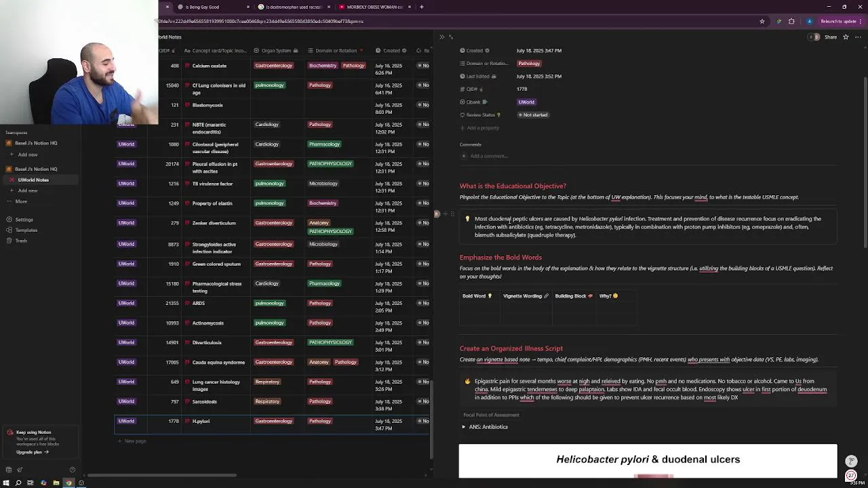The image size is (868, 488).
Task: Click Add a property
Action: (479, 127)
